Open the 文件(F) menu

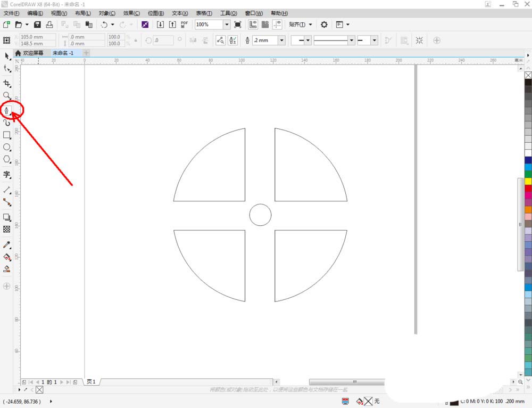[x=12, y=13]
